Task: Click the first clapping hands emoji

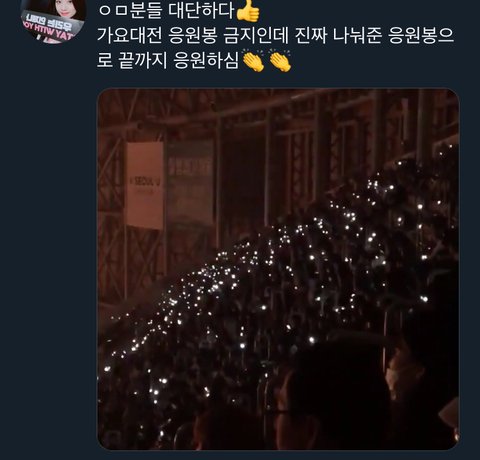Action: 253,60
